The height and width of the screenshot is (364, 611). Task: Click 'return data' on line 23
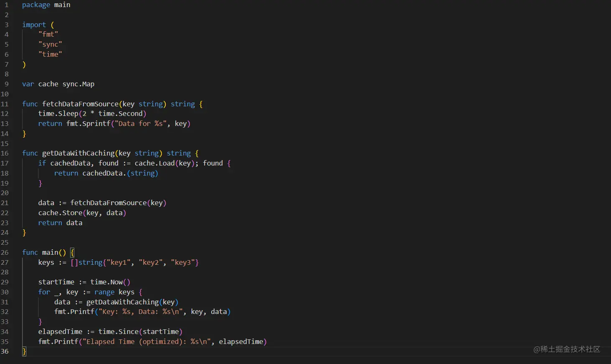click(x=60, y=223)
